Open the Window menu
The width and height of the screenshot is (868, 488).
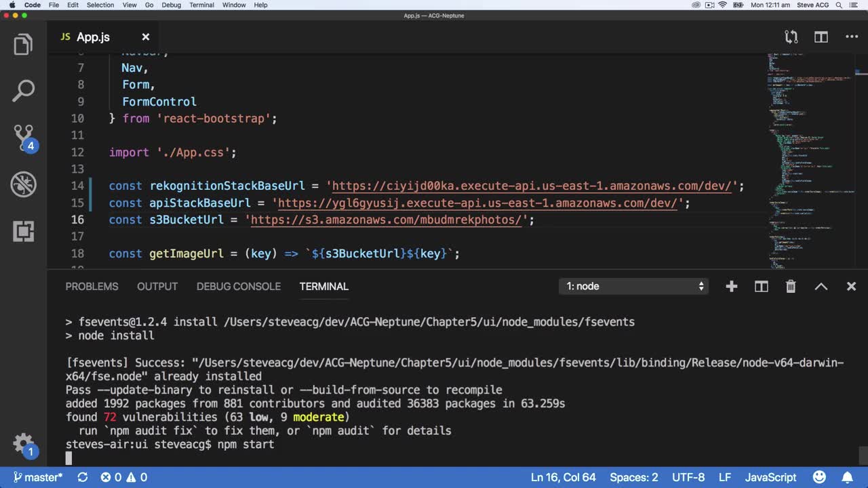tap(234, 5)
